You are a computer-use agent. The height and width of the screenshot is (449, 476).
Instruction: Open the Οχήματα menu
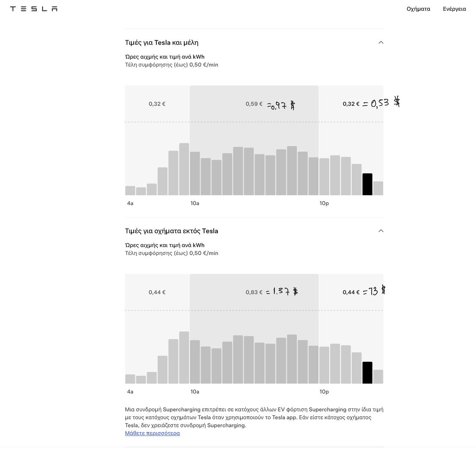click(418, 9)
